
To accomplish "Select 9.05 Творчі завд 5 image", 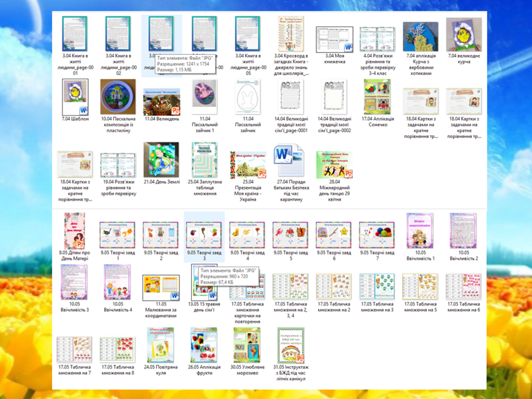I will pos(290,235).
